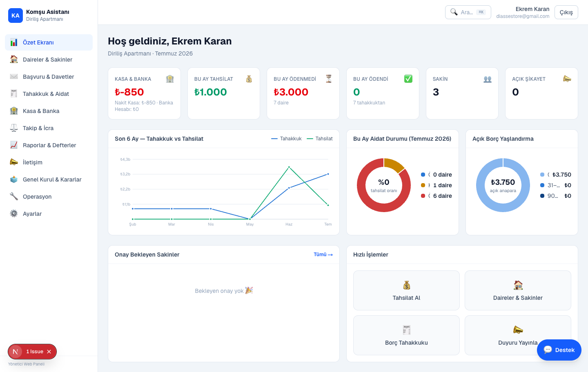Image resolution: width=588 pixels, height=372 pixels.
Task: Open Tahakkuk & Aidat section
Action: pyautogui.click(x=49, y=94)
